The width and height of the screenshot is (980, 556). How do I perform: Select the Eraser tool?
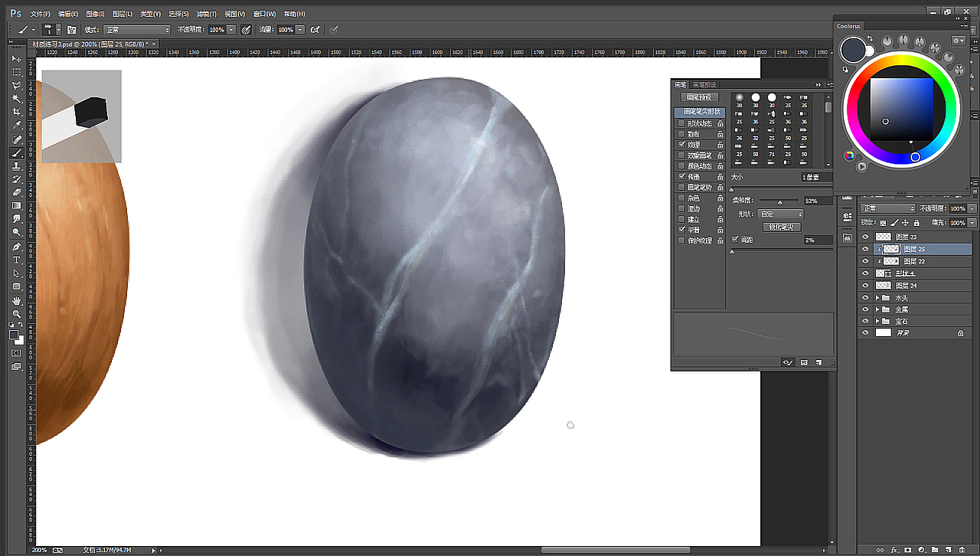point(17,191)
